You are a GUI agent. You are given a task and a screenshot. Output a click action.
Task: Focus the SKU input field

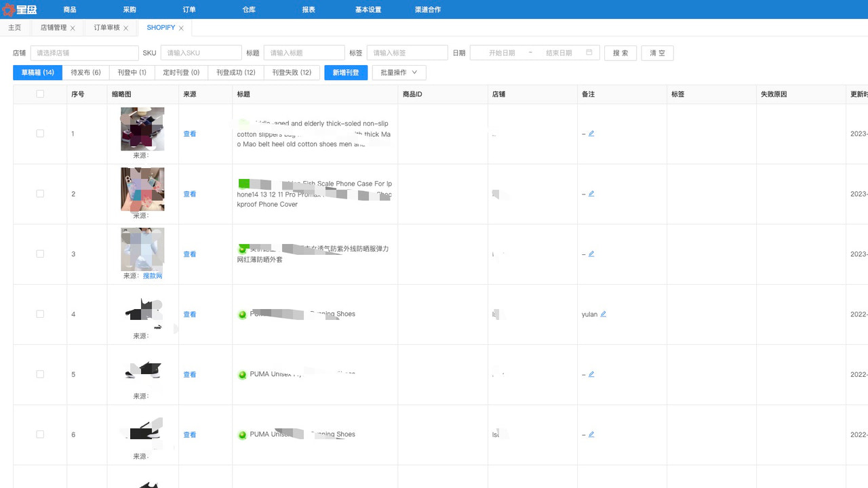(x=201, y=53)
